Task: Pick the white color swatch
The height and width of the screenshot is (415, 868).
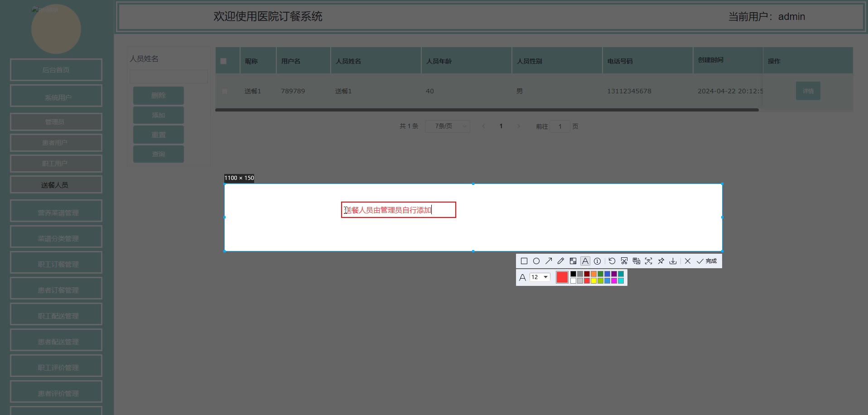Action: [573, 281]
